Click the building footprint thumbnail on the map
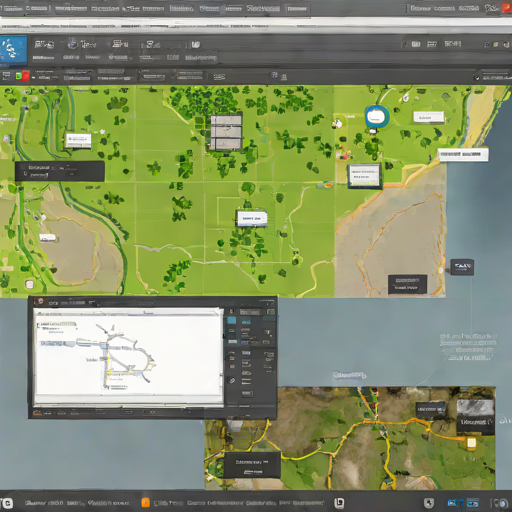The width and height of the screenshot is (512, 512). coord(226,133)
